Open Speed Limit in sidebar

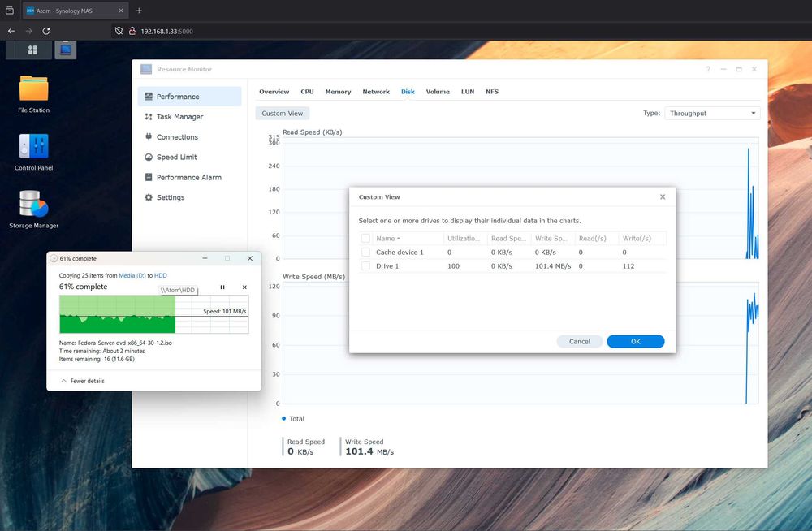click(x=189, y=157)
